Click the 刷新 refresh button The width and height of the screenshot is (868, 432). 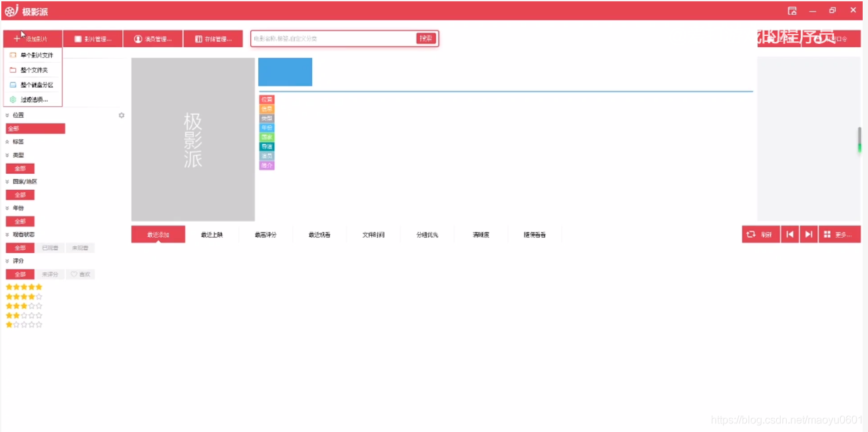coord(761,234)
